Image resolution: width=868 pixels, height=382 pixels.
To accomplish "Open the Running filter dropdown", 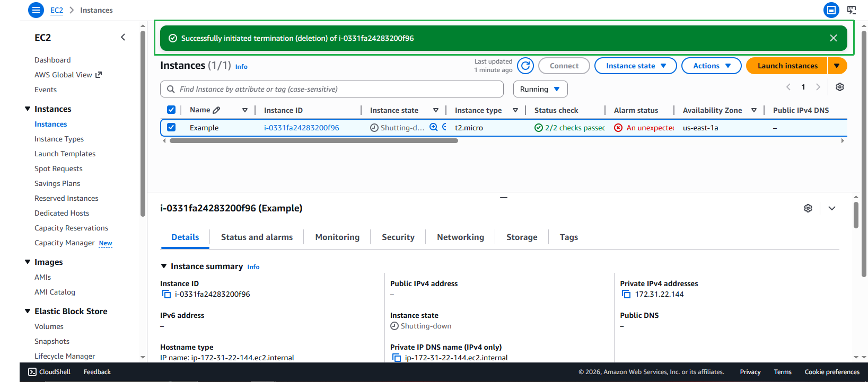I will click(x=540, y=89).
